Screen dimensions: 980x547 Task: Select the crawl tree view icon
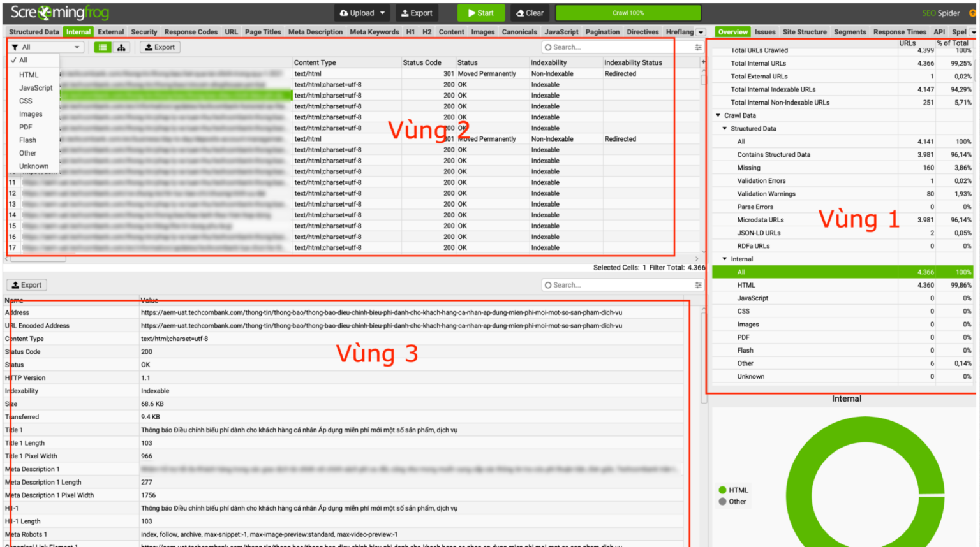[121, 47]
